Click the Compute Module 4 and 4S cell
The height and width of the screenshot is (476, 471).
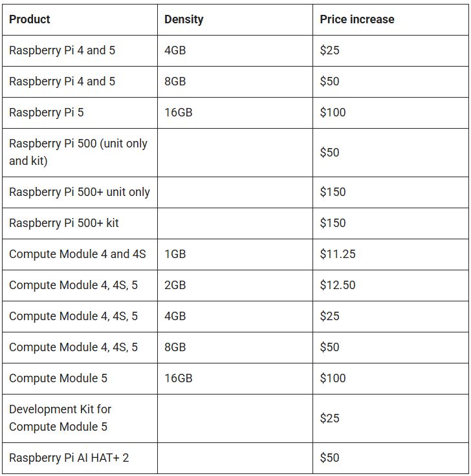coord(78,254)
